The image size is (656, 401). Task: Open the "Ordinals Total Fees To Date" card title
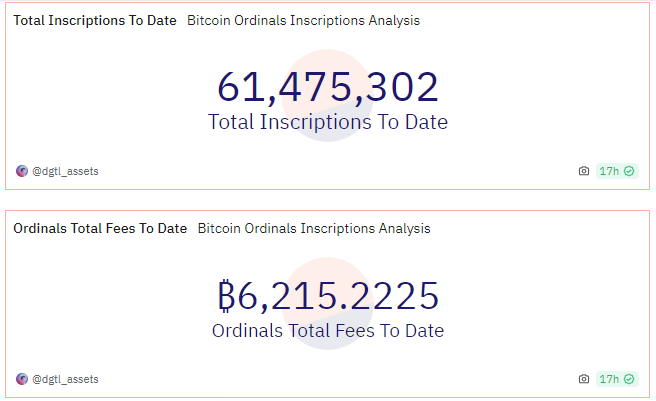click(100, 228)
